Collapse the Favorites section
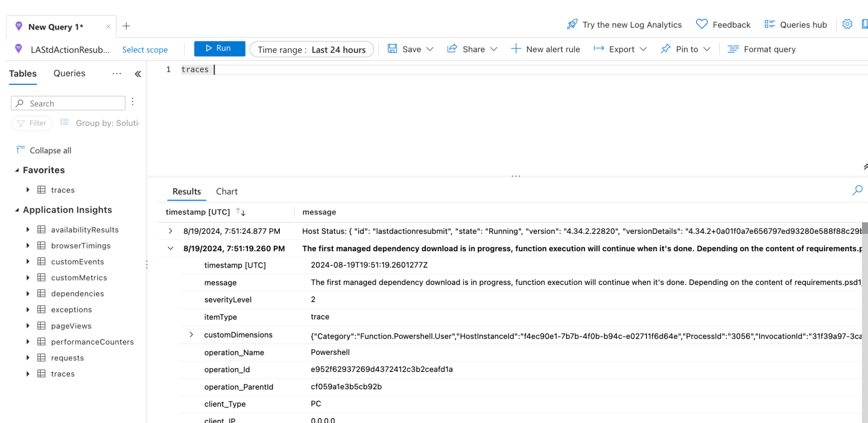 (17, 171)
